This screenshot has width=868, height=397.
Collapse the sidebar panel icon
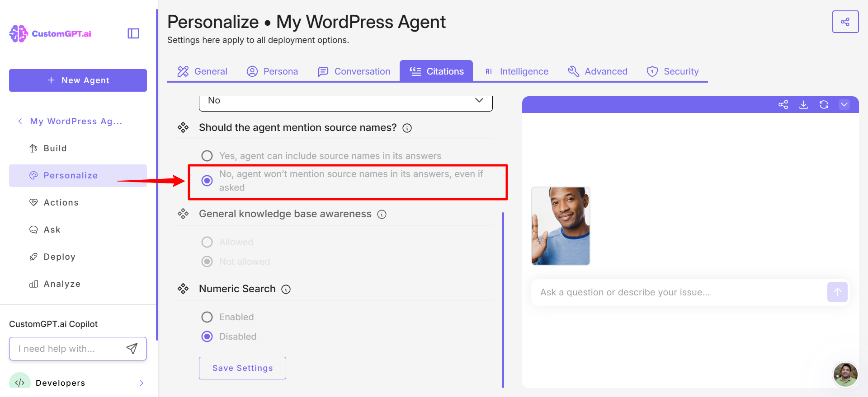(133, 33)
